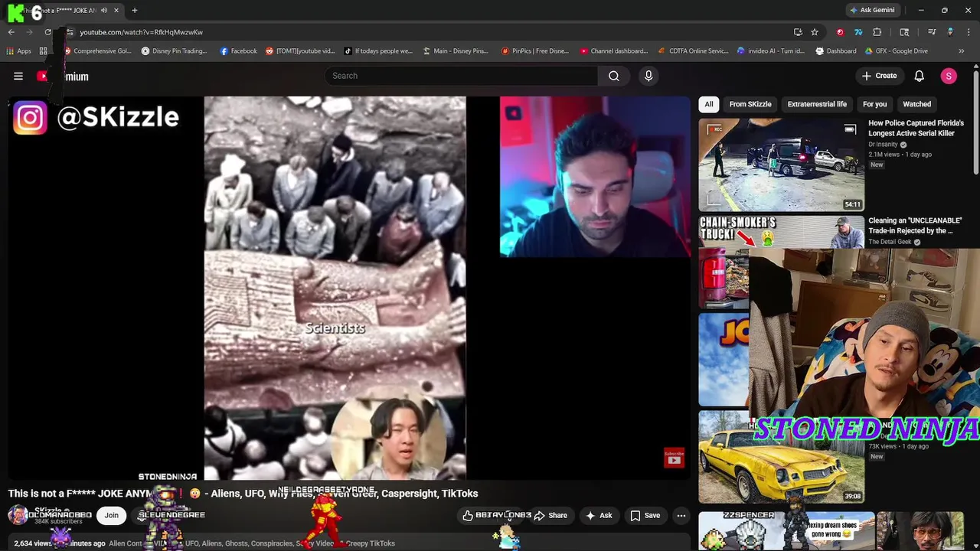This screenshot has height=551, width=980.
Task: Bookmark this page with the star
Action: [815, 32]
